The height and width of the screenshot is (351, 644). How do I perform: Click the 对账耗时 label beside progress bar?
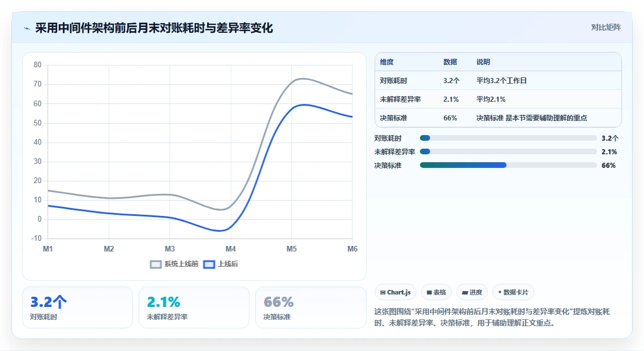tap(388, 138)
